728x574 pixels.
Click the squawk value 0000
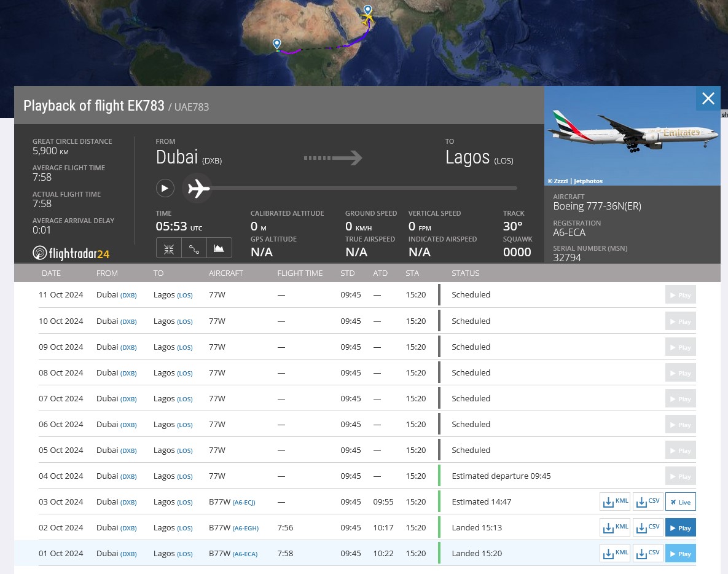coord(517,252)
